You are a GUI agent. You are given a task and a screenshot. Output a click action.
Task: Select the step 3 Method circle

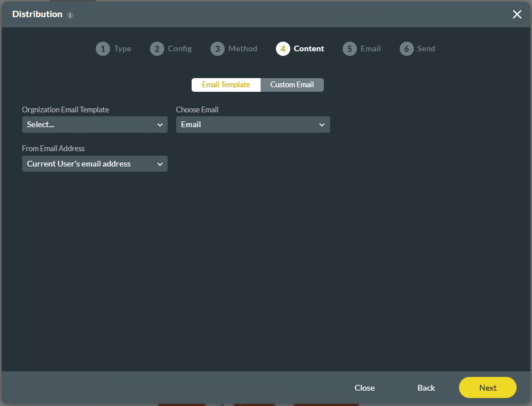pos(217,48)
